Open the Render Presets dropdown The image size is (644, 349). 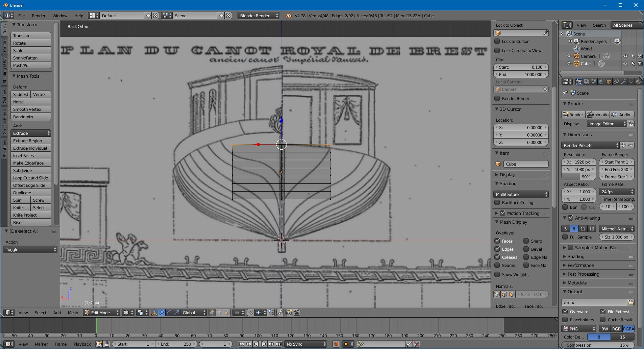(x=590, y=145)
